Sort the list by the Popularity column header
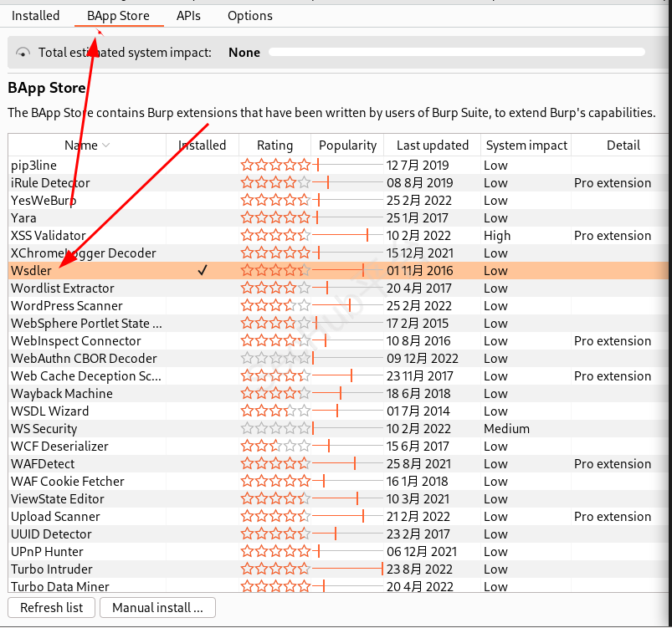The image size is (672, 628). click(x=347, y=146)
